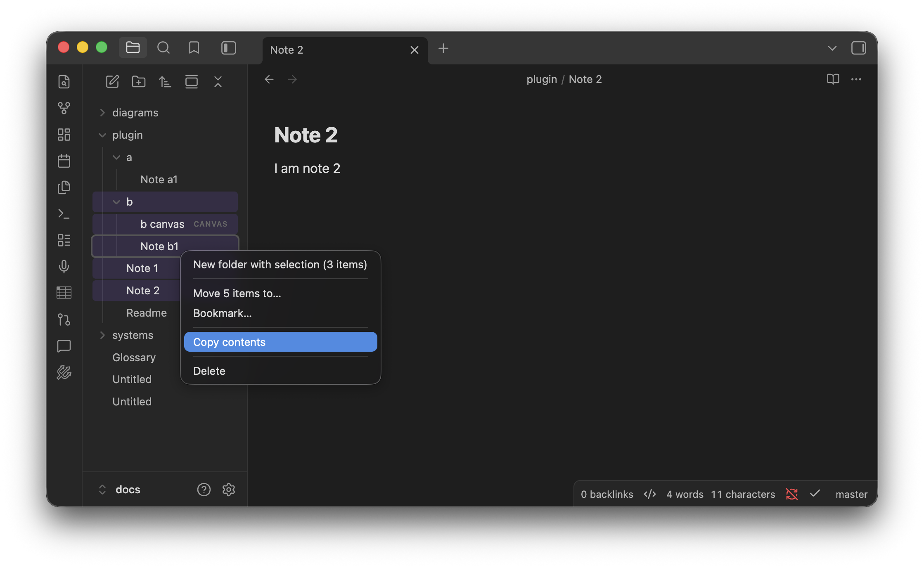Viewport: 924px width, 568px height.
Task: Start the audio recorder microphone icon
Action: pos(64,267)
